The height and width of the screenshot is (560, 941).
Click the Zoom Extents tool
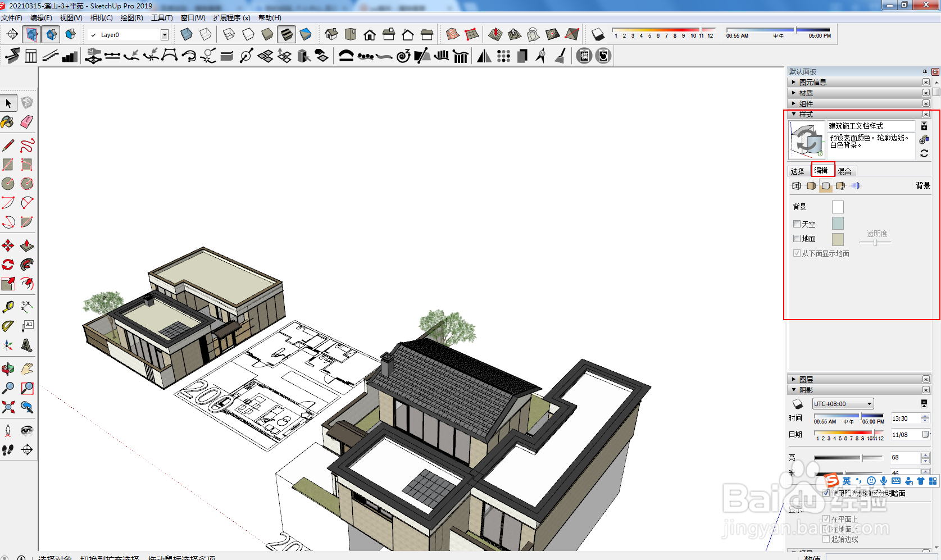click(x=8, y=407)
